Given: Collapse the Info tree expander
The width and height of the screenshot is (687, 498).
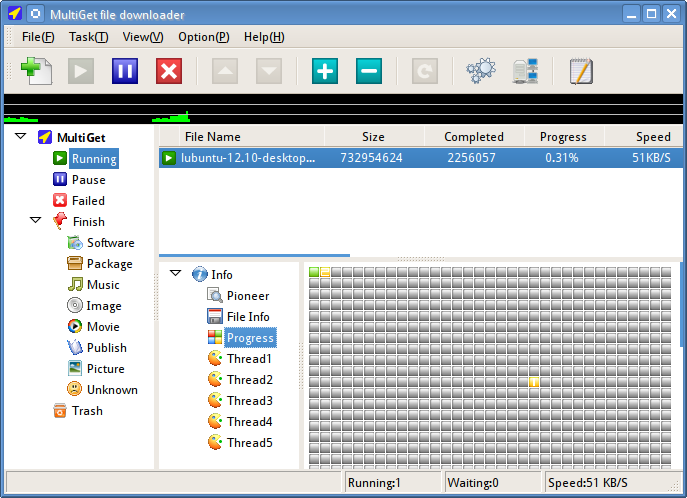Looking at the screenshot, I should click(x=175, y=273).
